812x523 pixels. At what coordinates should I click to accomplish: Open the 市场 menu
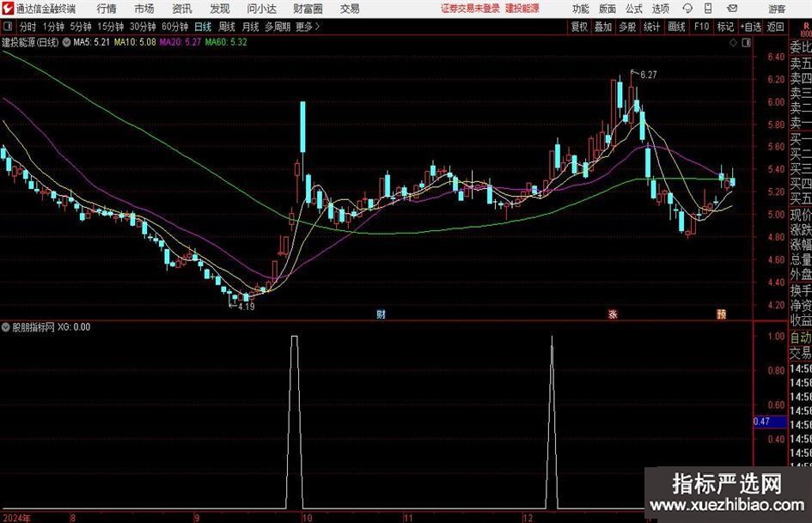(144, 9)
